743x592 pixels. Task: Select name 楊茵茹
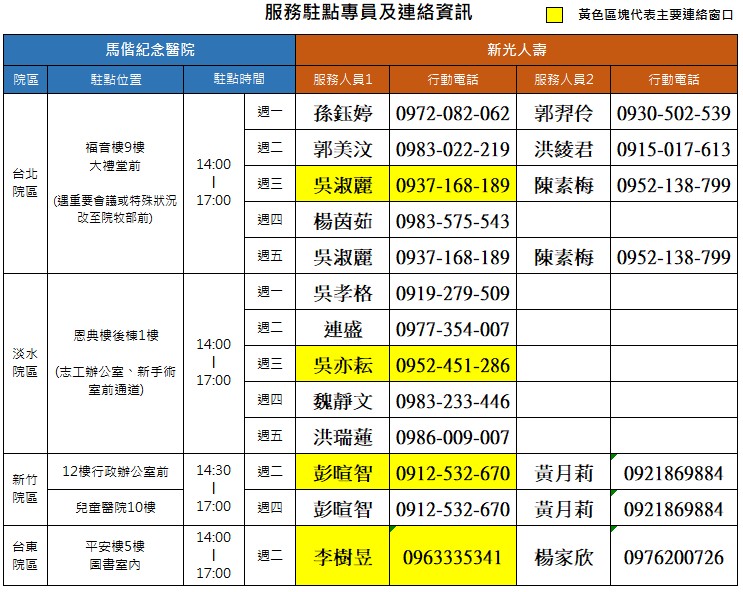[x=343, y=221]
